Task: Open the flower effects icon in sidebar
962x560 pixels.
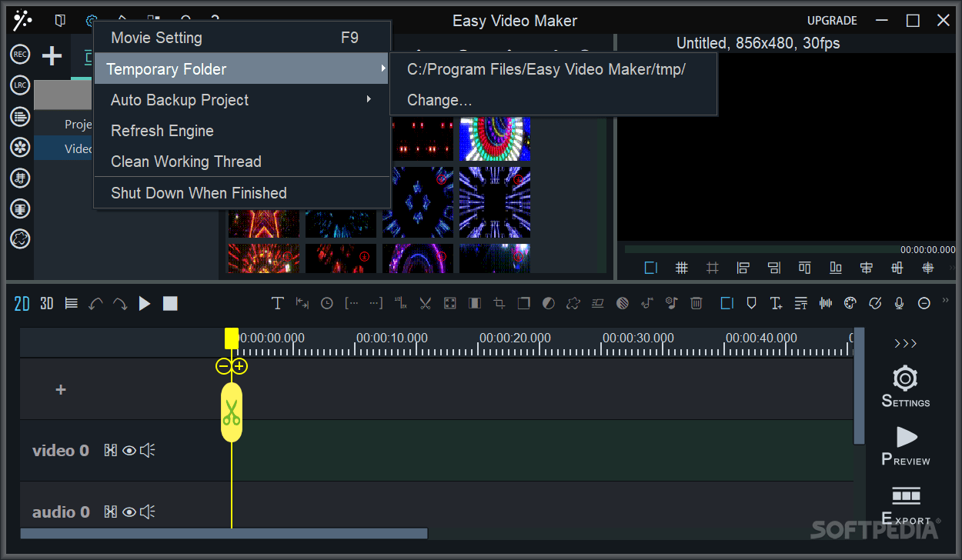Action: [20, 147]
